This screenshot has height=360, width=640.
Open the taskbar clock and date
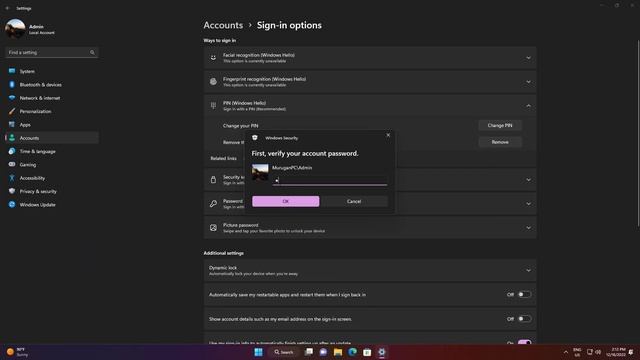(x=617, y=352)
